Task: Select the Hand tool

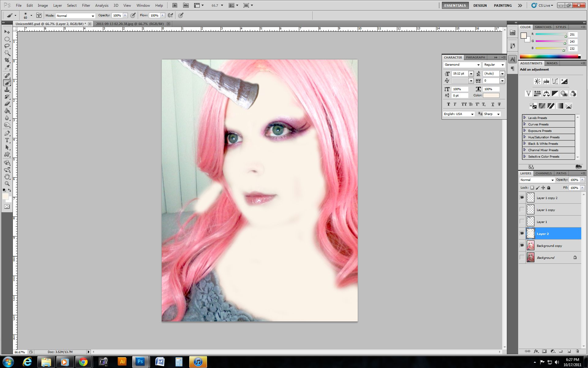Action: [7, 177]
